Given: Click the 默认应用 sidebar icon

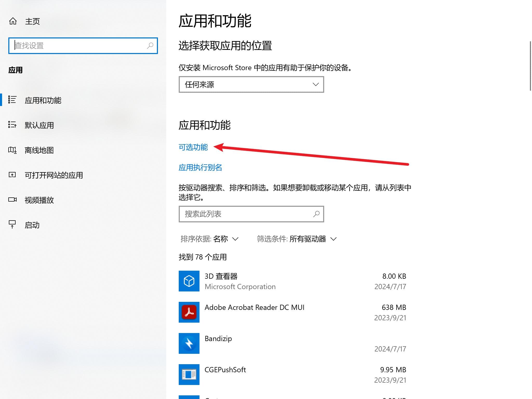Looking at the screenshot, I should click(12, 125).
